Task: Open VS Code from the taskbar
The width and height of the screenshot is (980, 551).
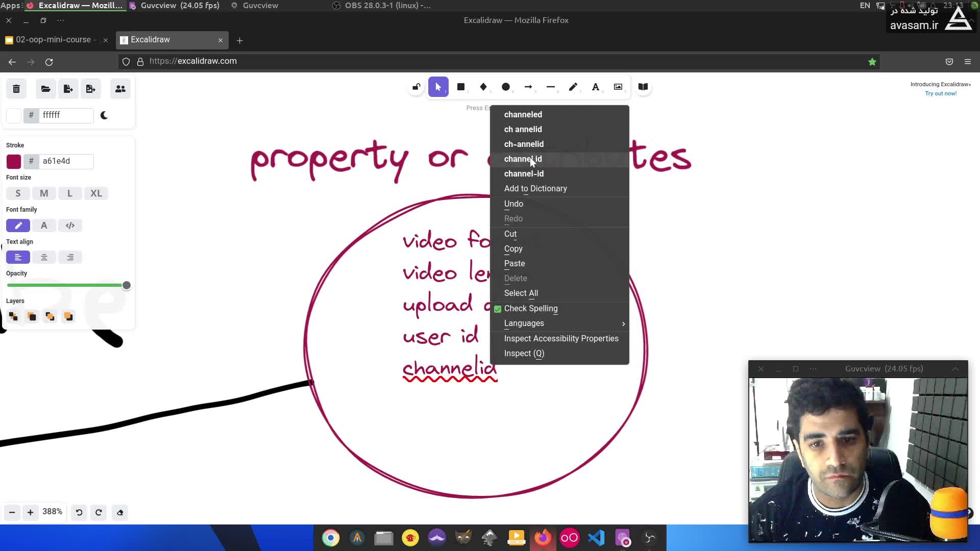Action: 596,538
